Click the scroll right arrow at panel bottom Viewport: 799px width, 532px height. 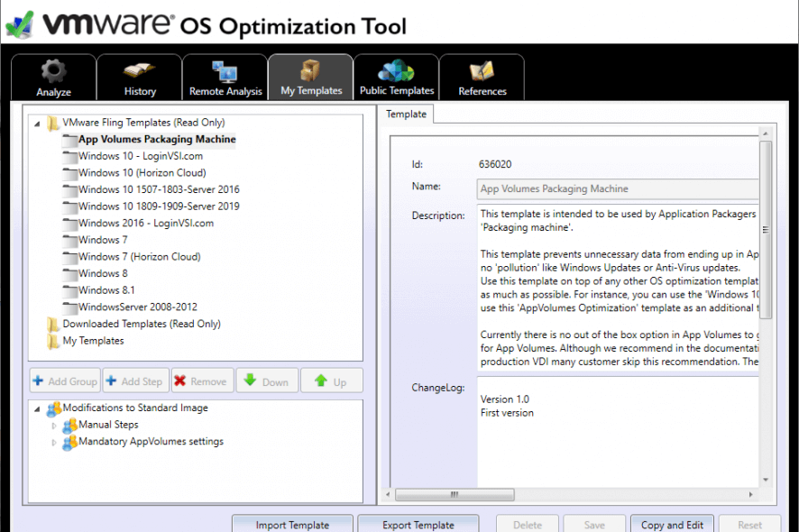coord(750,494)
